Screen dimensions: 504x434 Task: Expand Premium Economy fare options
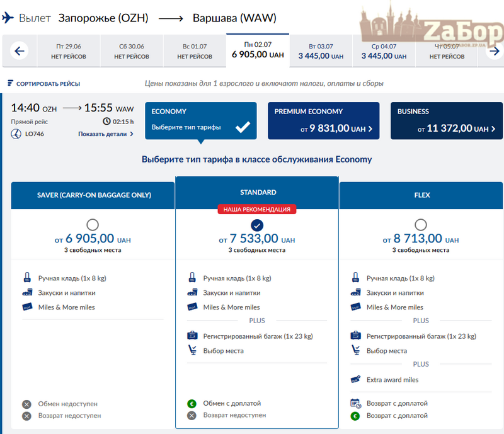(323, 120)
